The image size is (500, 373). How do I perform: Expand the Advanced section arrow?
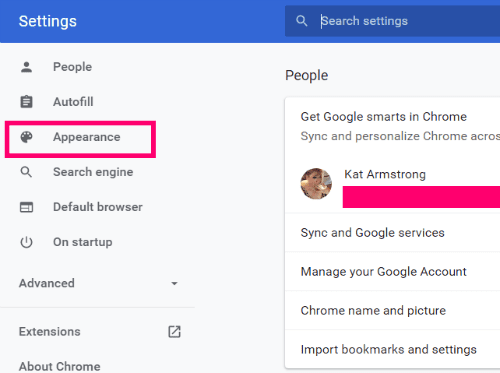[x=174, y=284]
